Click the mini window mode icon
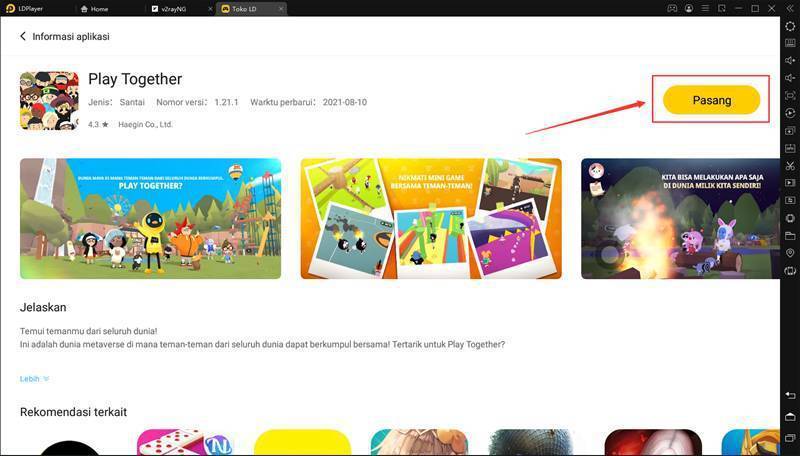The width and height of the screenshot is (800, 456). [721, 9]
